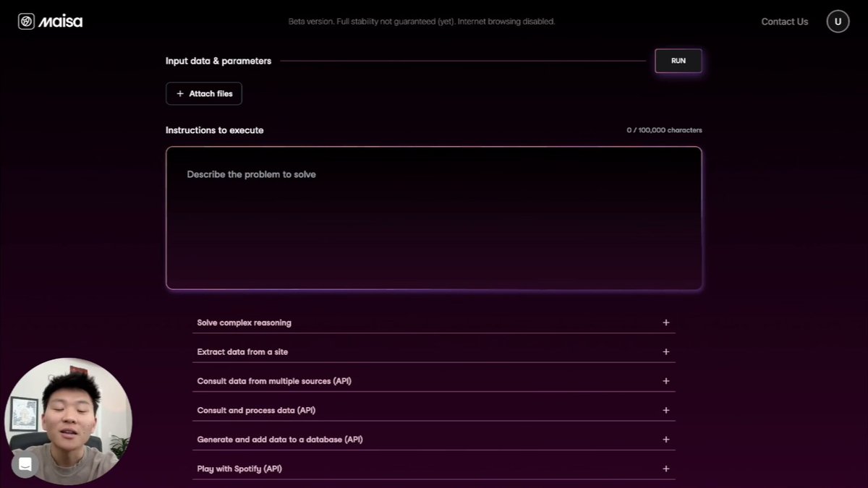Click plus icon for Extract data from a site
The image size is (868, 488).
click(666, 352)
